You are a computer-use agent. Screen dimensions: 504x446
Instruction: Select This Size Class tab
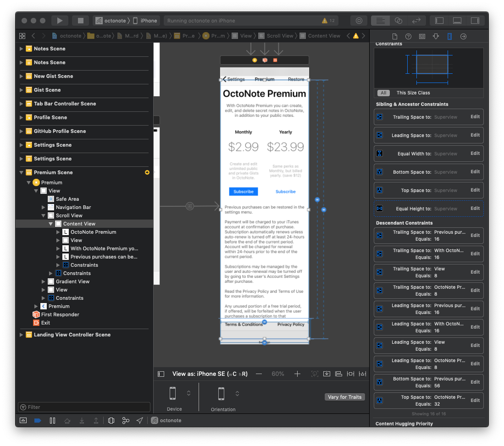(x=413, y=93)
